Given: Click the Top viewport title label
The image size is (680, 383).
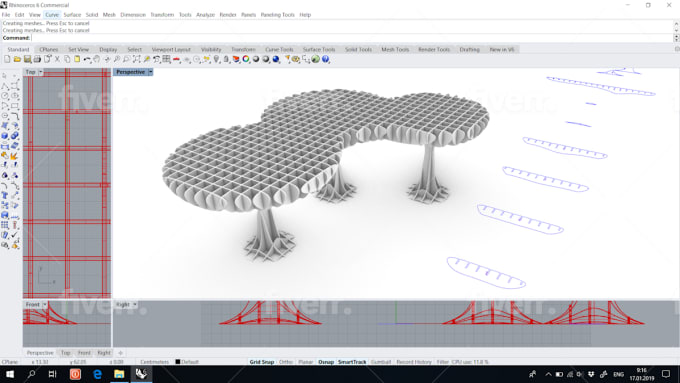Looking at the screenshot, I should 30,72.
